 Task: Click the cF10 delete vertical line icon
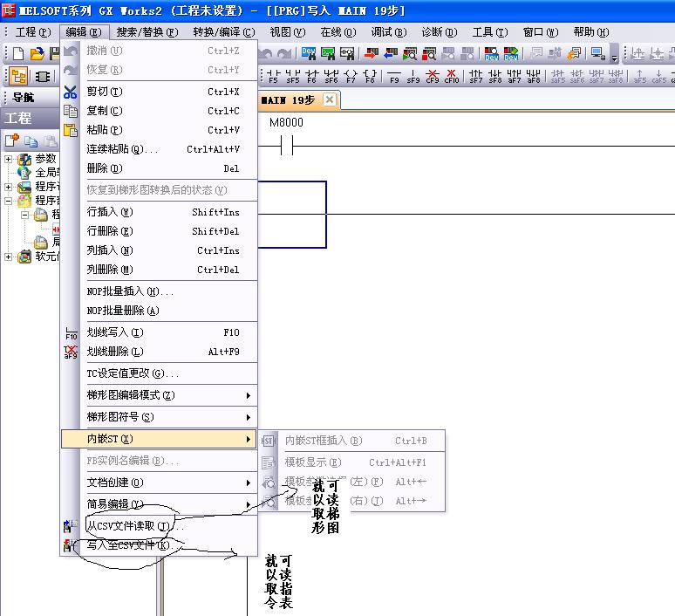tap(451, 76)
